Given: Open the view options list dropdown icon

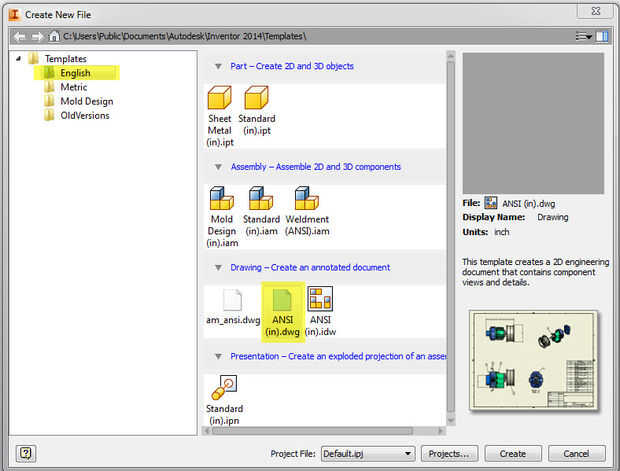Looking at the screenshot, I should (584, 36).
